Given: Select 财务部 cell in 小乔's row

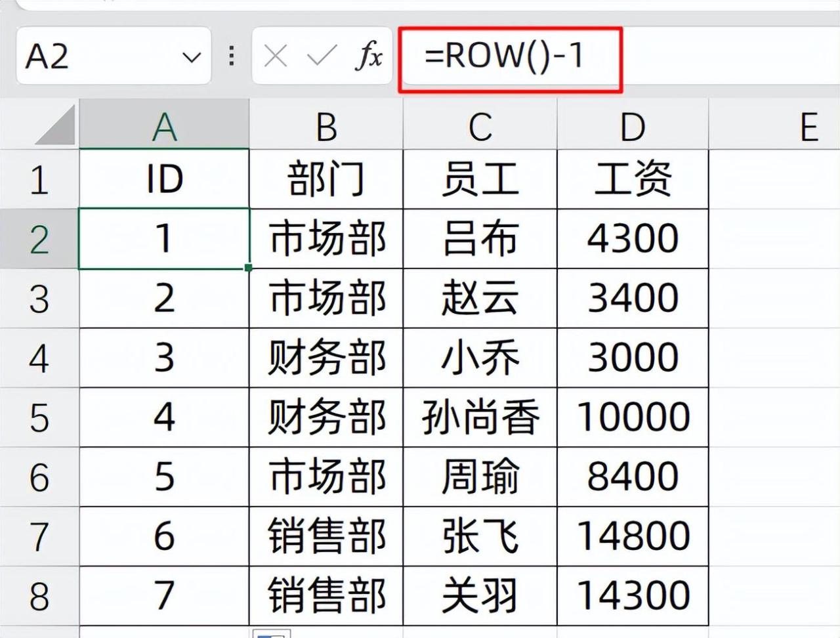Looking at the screenshot, I should (x=326, y=358).
